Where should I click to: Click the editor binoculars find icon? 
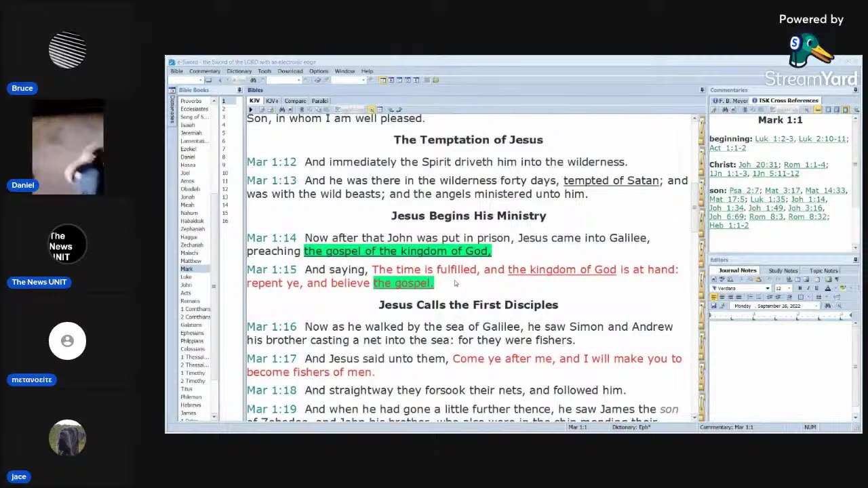[827, 306]
